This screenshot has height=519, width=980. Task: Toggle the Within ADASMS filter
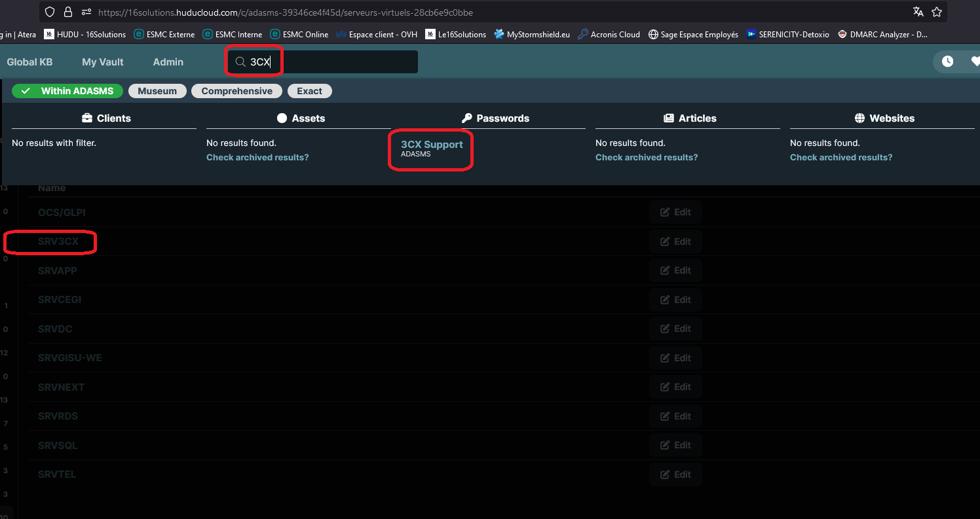pyautogui.click(x=67, y=91)
